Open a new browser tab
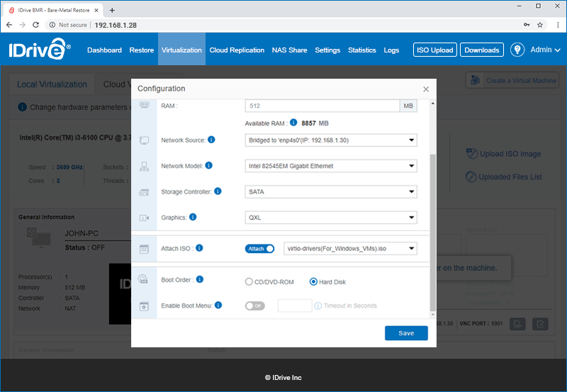This screenshot has width=567, height=392. (x=112, y=10)
